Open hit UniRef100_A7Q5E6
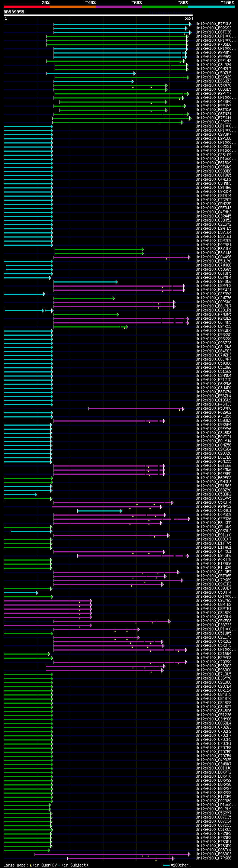This screenshot has height=868, width=238. pyautogui.click(x=213, y=45)
